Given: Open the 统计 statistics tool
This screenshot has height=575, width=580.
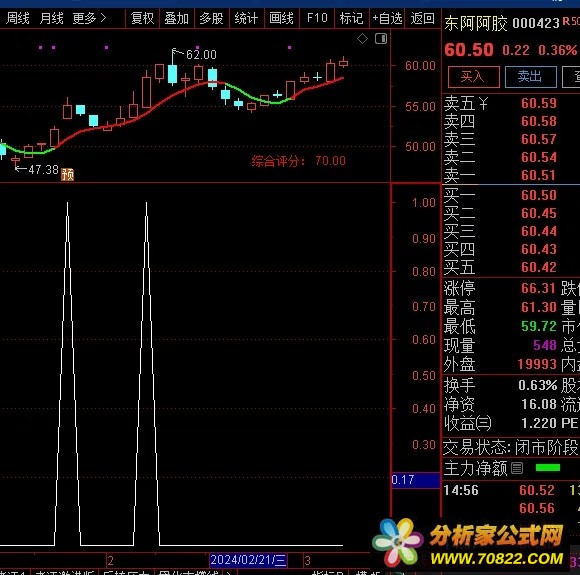Looking at the screenshot, I should (246, 18).
